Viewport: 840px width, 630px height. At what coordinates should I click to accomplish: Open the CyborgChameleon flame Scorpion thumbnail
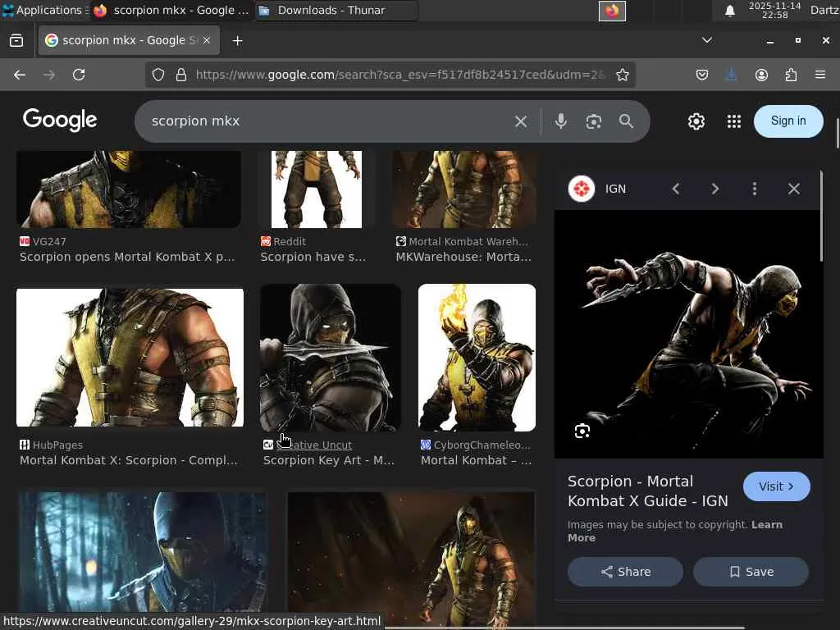477,358
